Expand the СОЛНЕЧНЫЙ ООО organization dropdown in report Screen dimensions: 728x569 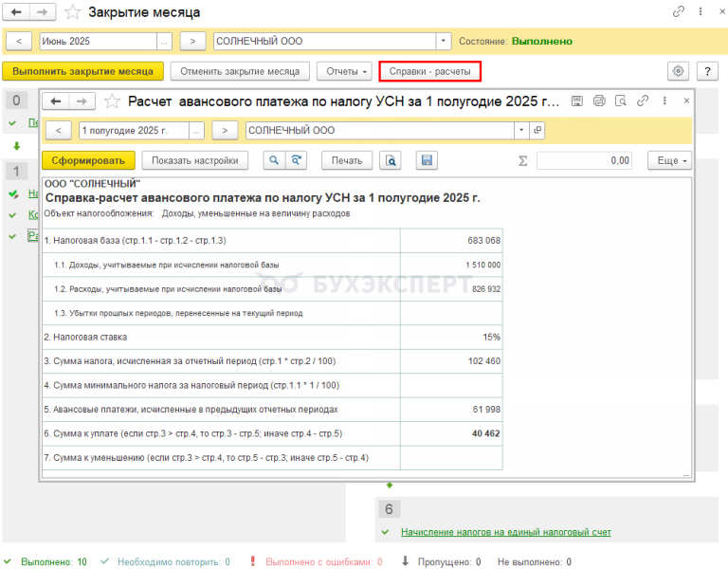coord(520,130)
